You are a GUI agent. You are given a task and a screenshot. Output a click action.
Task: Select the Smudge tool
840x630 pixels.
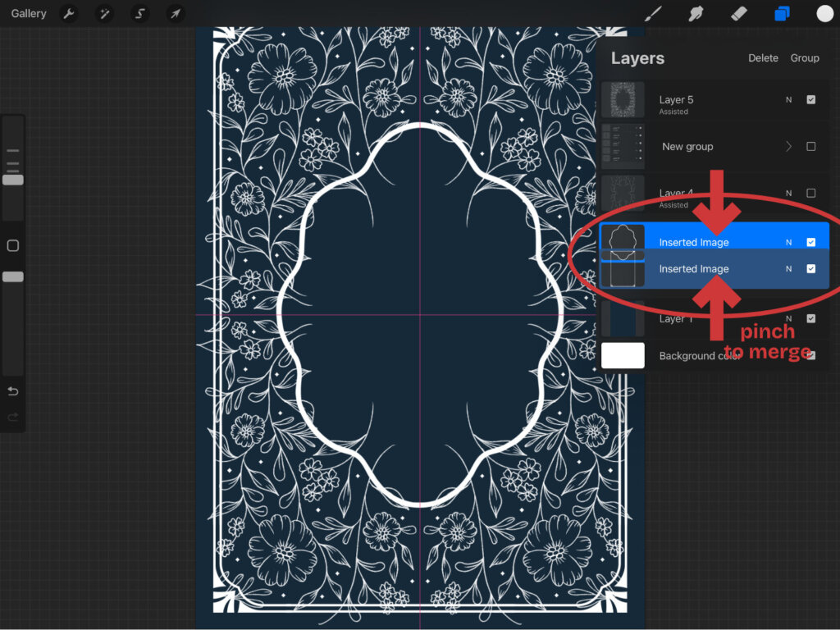(696, 14)
